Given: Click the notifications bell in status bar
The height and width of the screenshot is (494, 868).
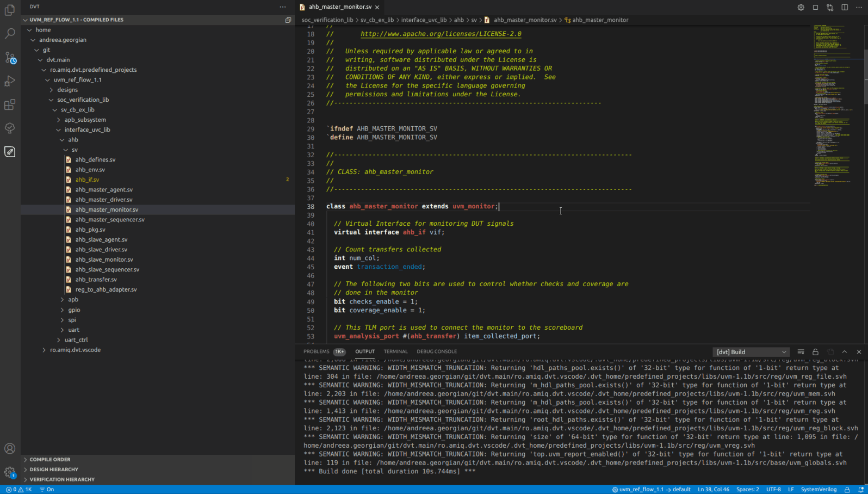Looking at the screenshot, I should [861, 489].
